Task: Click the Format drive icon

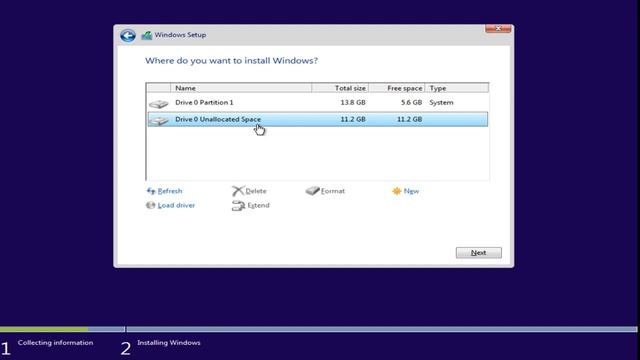Action: 313,191
